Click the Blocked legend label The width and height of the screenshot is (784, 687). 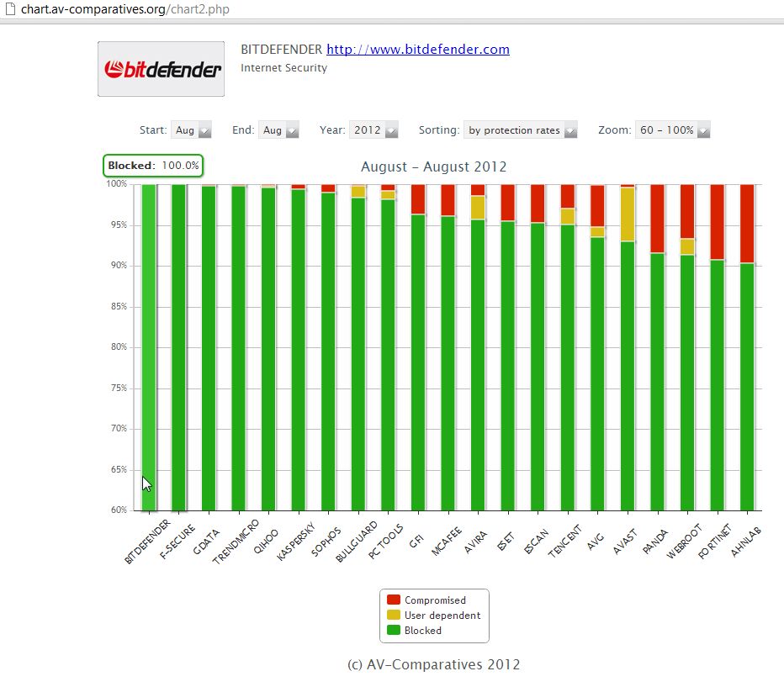coord(423,631)
